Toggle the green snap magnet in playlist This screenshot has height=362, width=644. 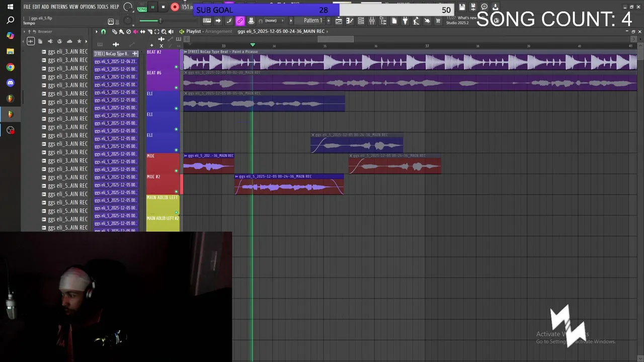point(103,32)
